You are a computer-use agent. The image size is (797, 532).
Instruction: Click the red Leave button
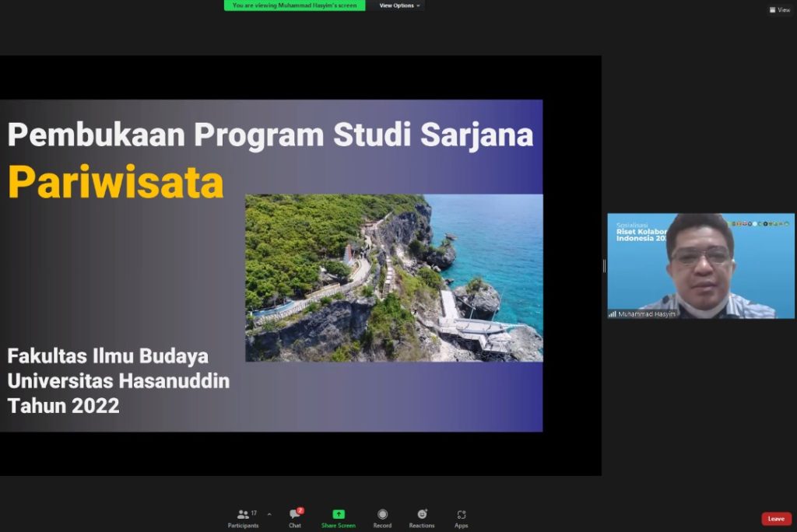tap(776, 519)
